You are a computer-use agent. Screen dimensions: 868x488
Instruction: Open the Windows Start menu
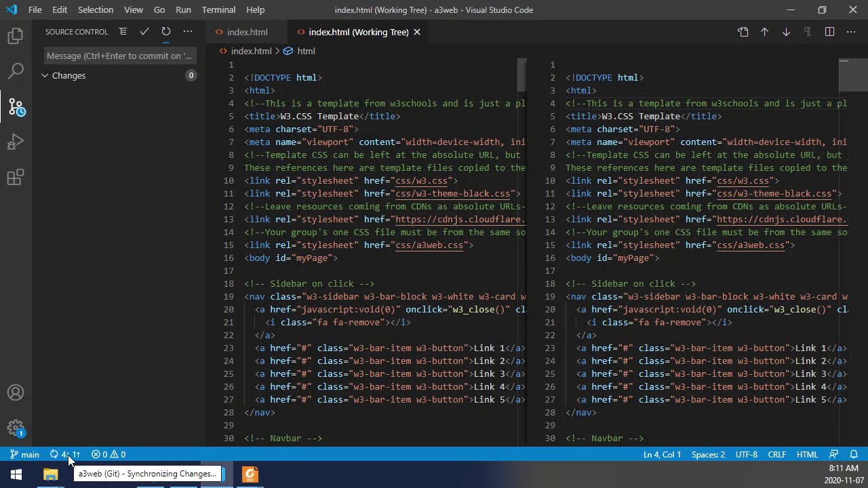[x=16, y=474]
